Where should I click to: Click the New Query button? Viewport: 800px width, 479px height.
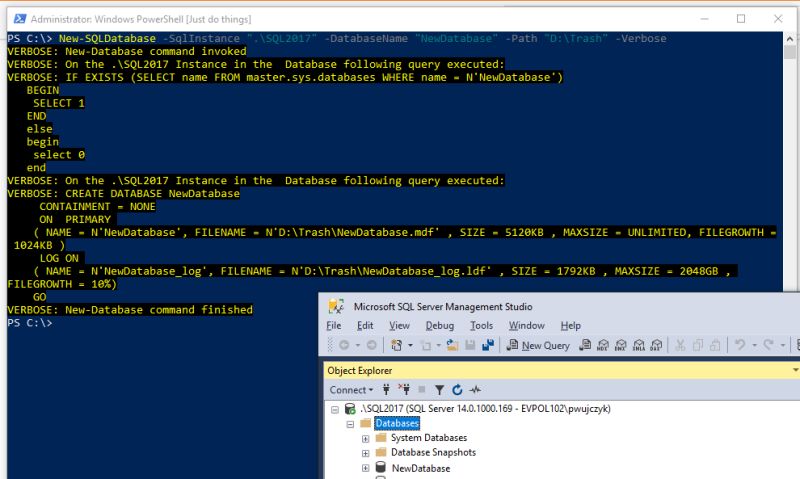coord(538,345)
